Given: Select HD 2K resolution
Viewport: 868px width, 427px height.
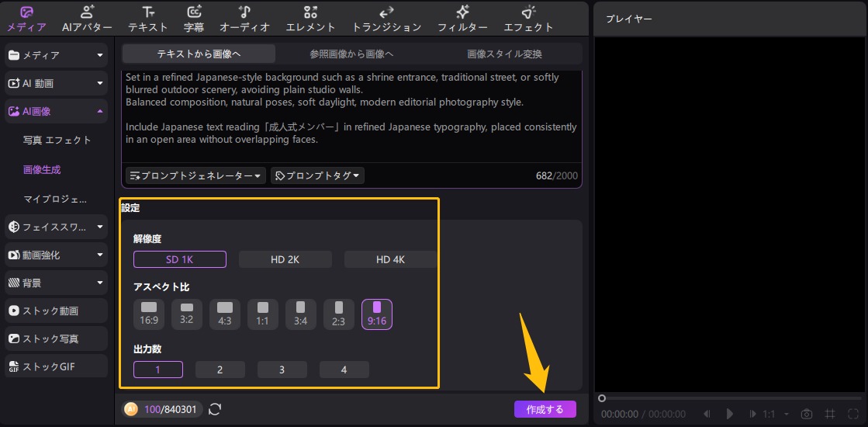Looking at the screenshot, I should click(285, 259).
